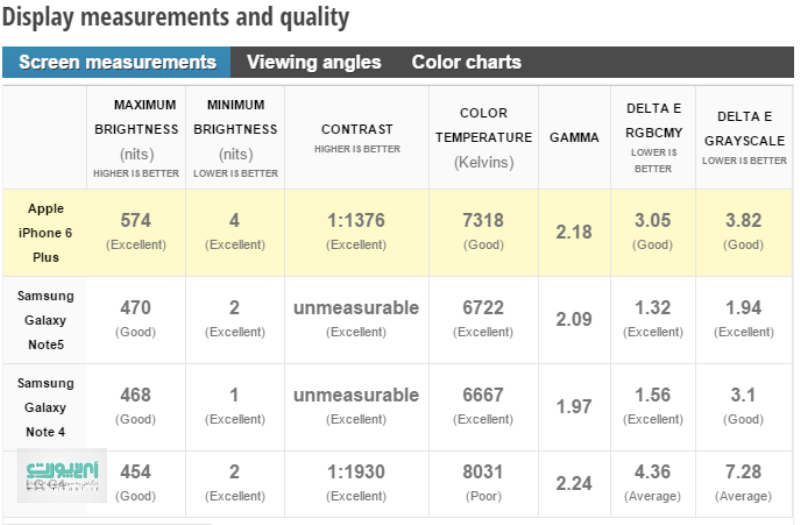Click iPhone 6 Plus minimum brightness value 4
Image resolution: width=800 pixels, height=525 pixels.
[234, 220]
